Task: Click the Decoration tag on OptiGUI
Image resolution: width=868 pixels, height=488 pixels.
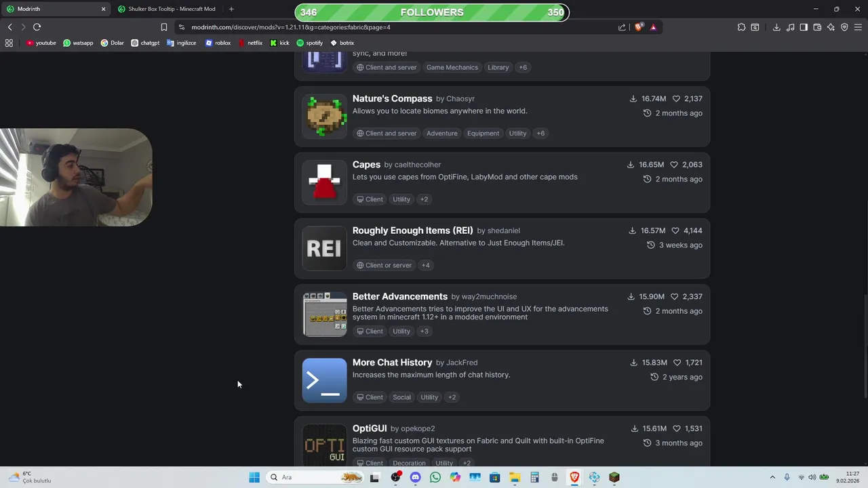Action: tap(409, 463)
